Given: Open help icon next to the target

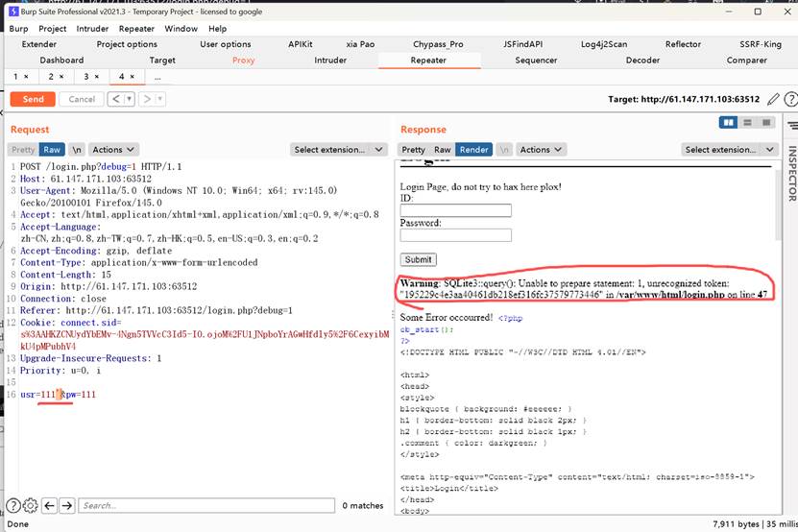Looking at the screenshot, I should (x=791, y=99).
